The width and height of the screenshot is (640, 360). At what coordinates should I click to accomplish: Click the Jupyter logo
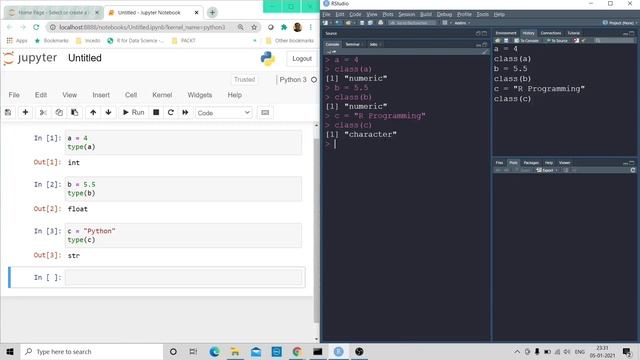pyautogui.click(x=30, y=58)
